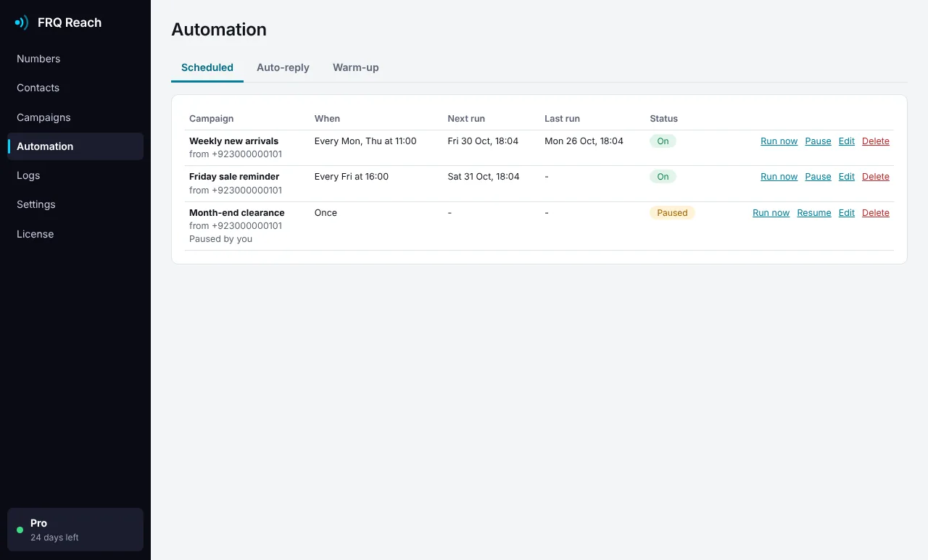Delete the Friday sale reminder
The width and height of the screenshot is (928, 560).
(876, 177)
